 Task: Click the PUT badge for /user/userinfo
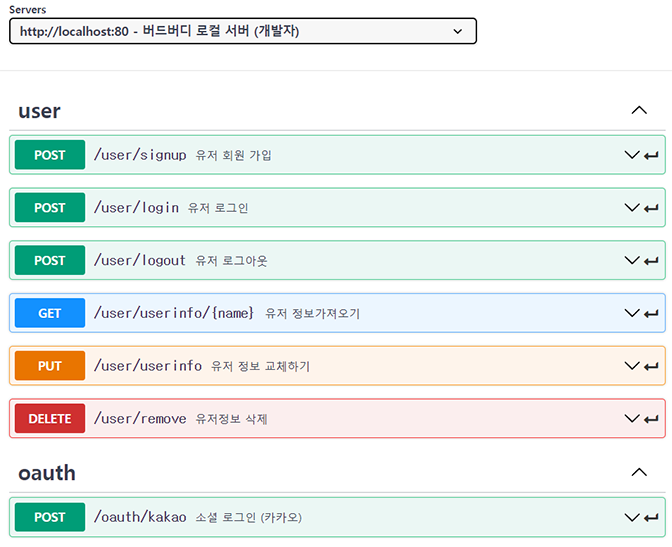(x=50, y=366)
